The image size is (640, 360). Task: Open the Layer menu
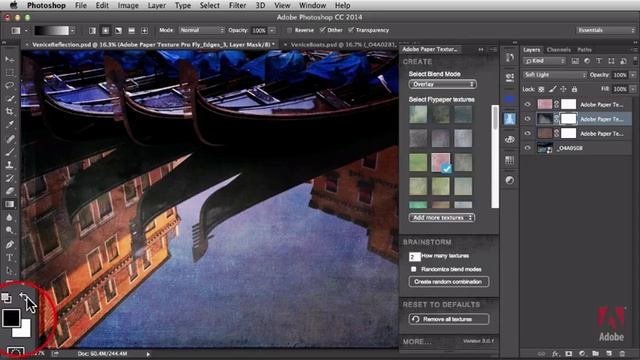[x=156, y=5]
